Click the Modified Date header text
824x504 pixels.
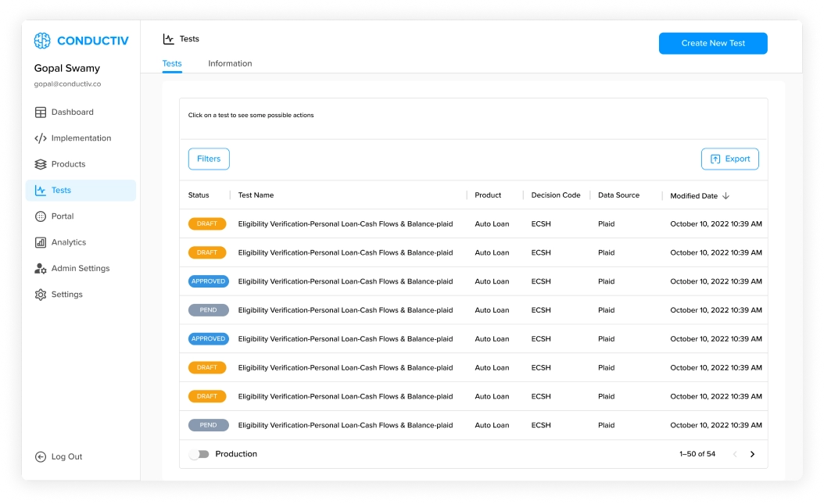[x=693, y=196]
